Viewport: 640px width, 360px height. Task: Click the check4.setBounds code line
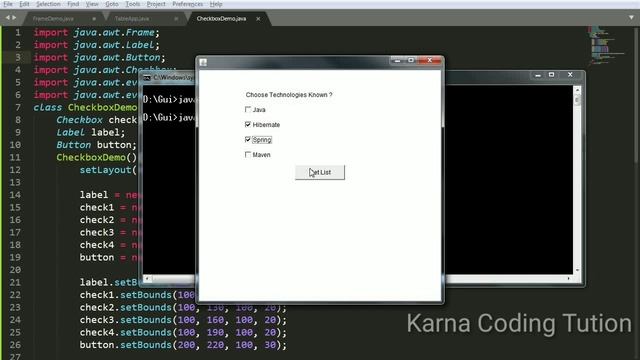tap(183, 332)
